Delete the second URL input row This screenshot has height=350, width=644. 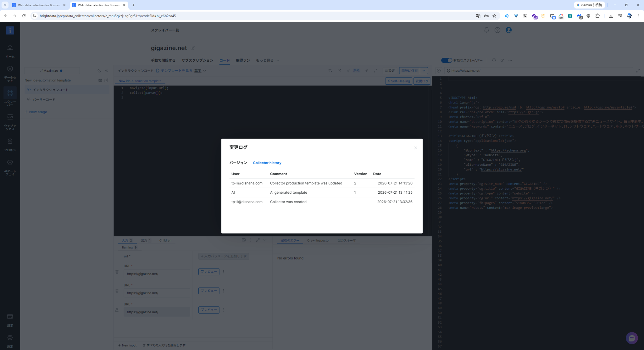tap(117, 291)
